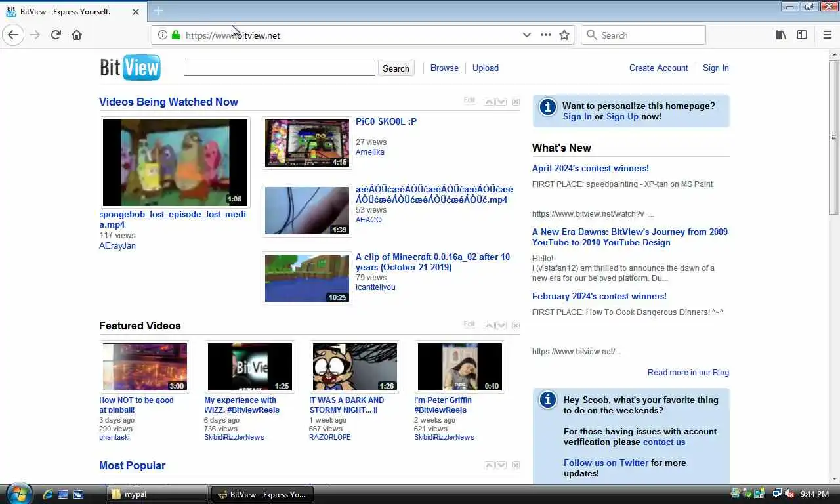
Task: Click the muted volume tray icon
Action: click(790, 494)
